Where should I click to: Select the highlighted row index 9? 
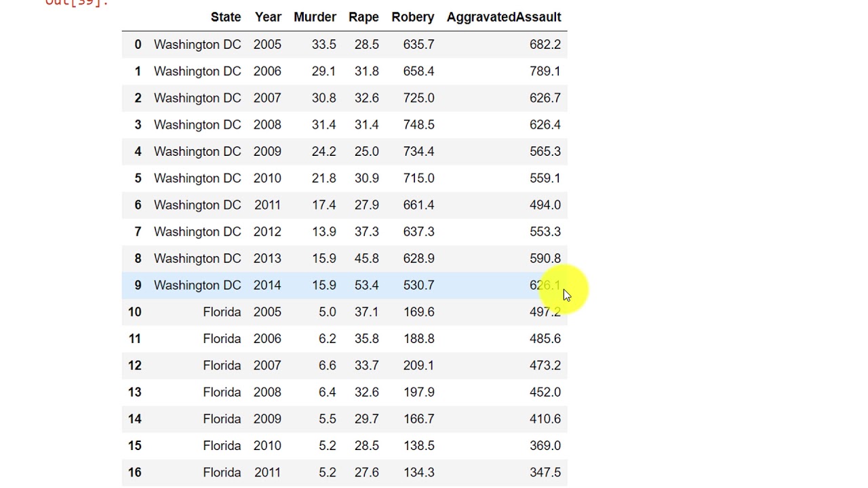click(138, 285)
